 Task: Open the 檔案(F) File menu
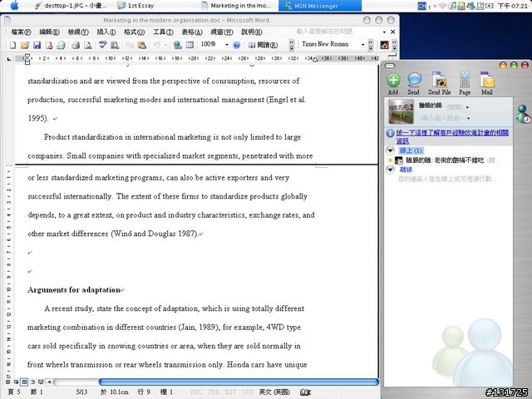(x=21, y=32)
